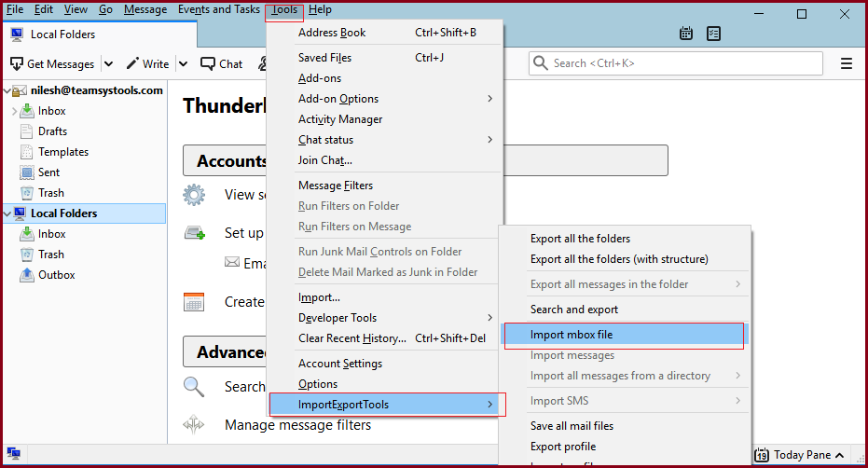Collapse the Local Folders tree
Viewport: 868px width, 468px height.
[7, 213]
